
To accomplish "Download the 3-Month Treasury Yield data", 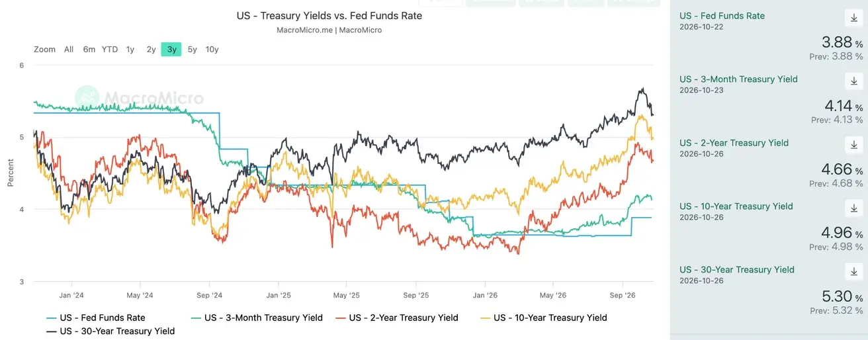I will (x=852, y=81).
